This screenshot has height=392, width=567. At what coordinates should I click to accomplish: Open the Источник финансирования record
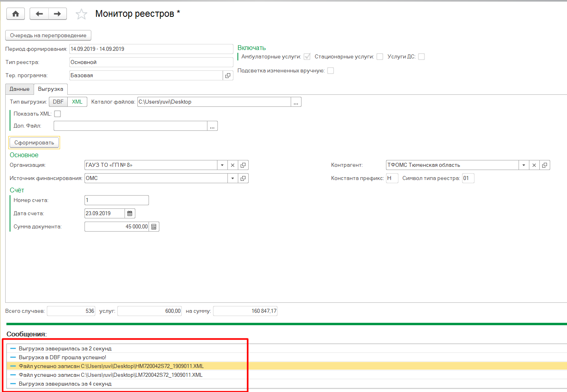[243, 178]
